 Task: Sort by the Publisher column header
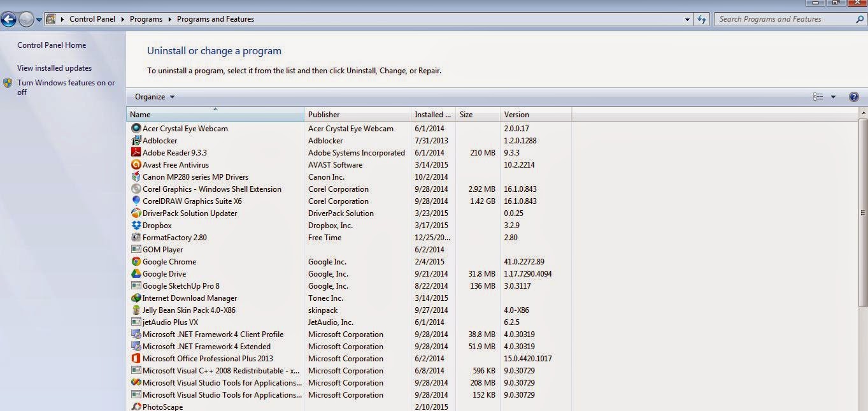pos(358,115)
